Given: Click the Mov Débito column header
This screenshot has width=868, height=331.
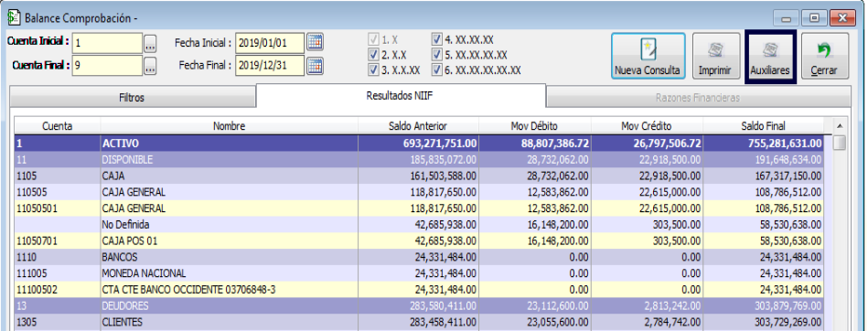Looking at the screenshot, I should pos(535,126).
